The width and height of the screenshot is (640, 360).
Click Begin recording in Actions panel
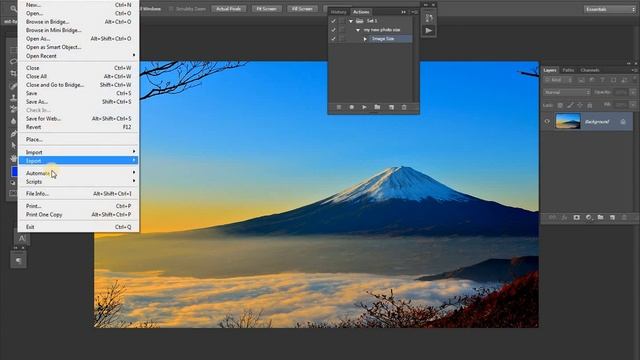(x=351, y=107)
